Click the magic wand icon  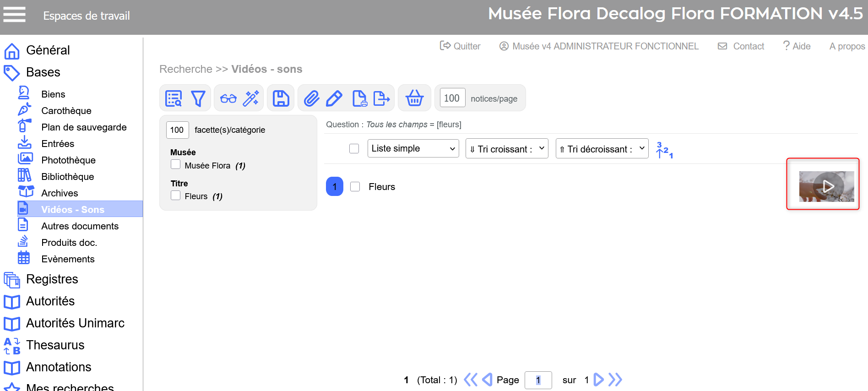pos(251,98)
